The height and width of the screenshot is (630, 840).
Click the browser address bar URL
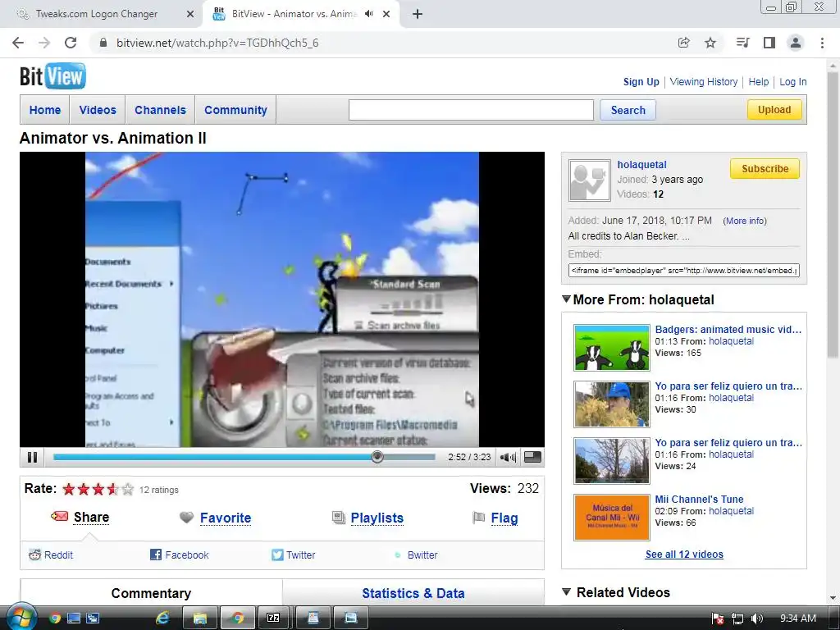pos(217,43)
